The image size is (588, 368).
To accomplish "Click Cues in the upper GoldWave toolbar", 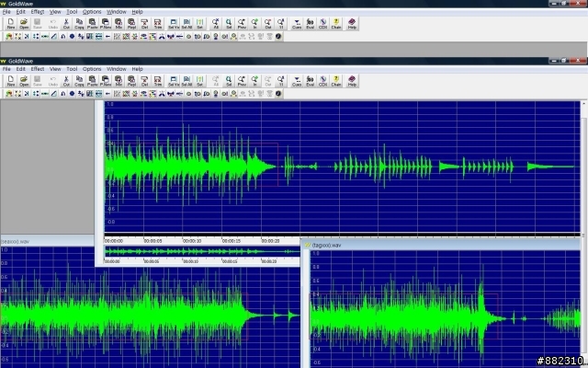I will [297, 23].
